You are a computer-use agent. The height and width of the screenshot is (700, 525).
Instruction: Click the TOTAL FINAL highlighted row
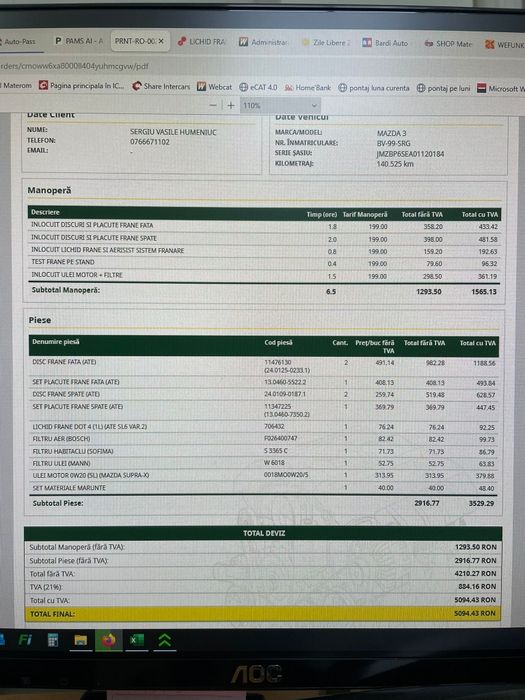pos(263,614)
